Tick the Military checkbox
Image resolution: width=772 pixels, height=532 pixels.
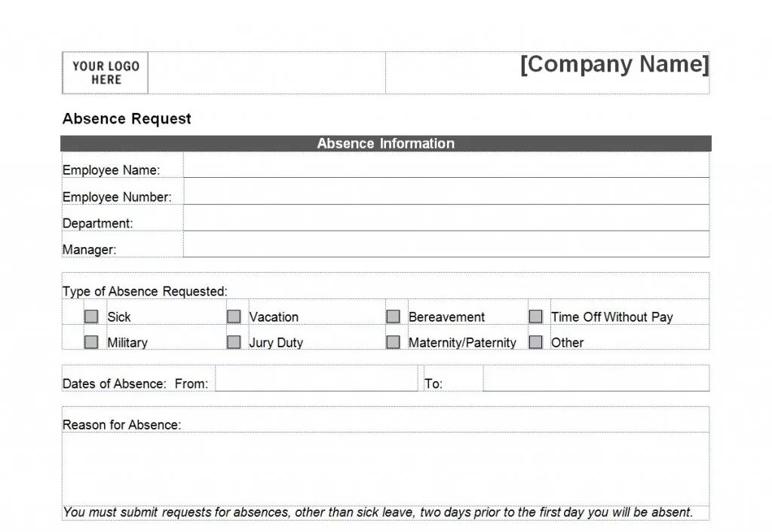coord(91,342)
